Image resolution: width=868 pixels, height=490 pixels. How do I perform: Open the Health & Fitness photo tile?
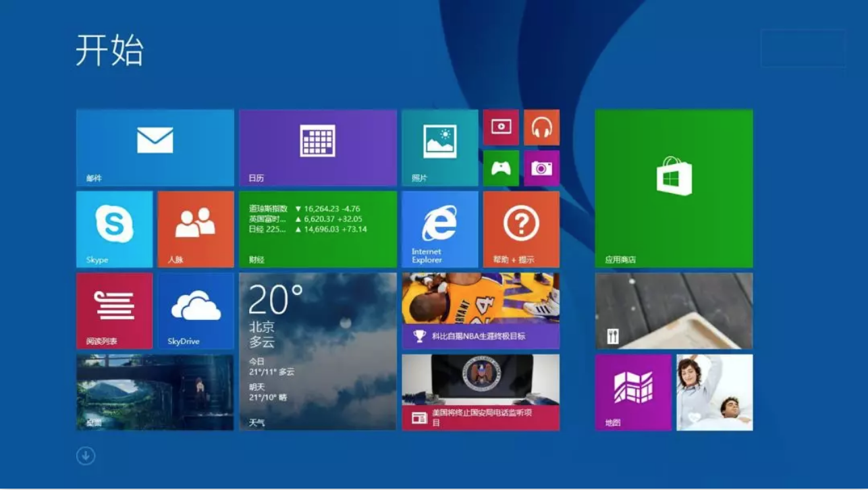(x=715, y=392)
